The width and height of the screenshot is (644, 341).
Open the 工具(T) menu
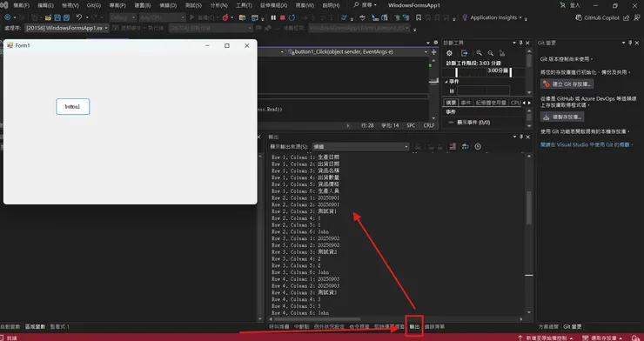244,5
